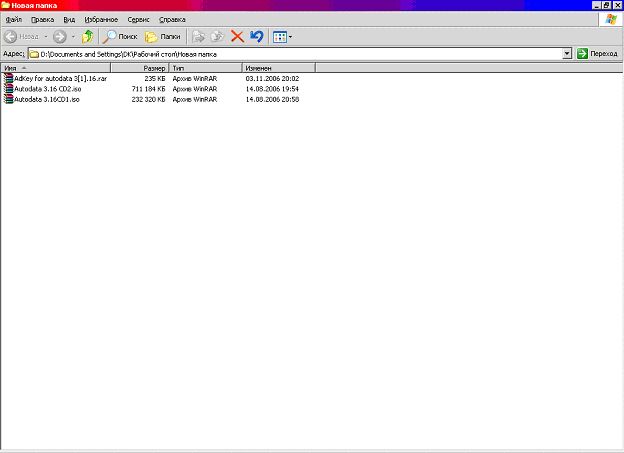
Task: Sort by the Имя column header
Action: (56, 68)
